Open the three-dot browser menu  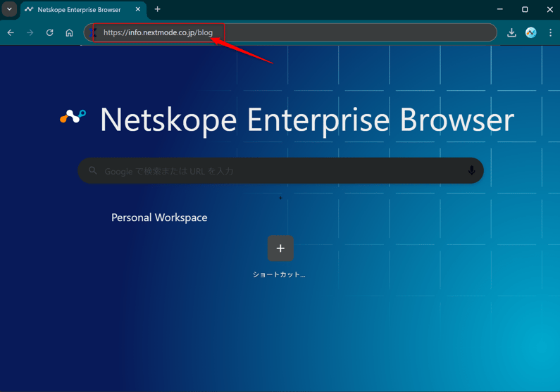[550, 32]
